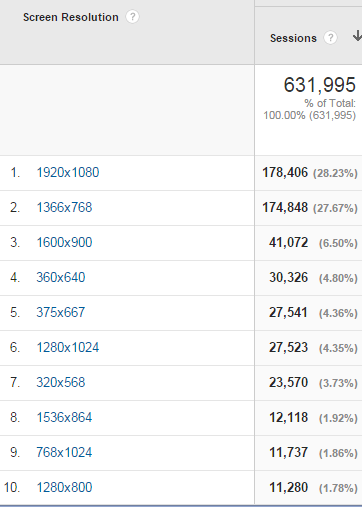The width and height of the screenshot is (362, 507).
Task: Sort by Sessions column header
Action: coord(293,38)
